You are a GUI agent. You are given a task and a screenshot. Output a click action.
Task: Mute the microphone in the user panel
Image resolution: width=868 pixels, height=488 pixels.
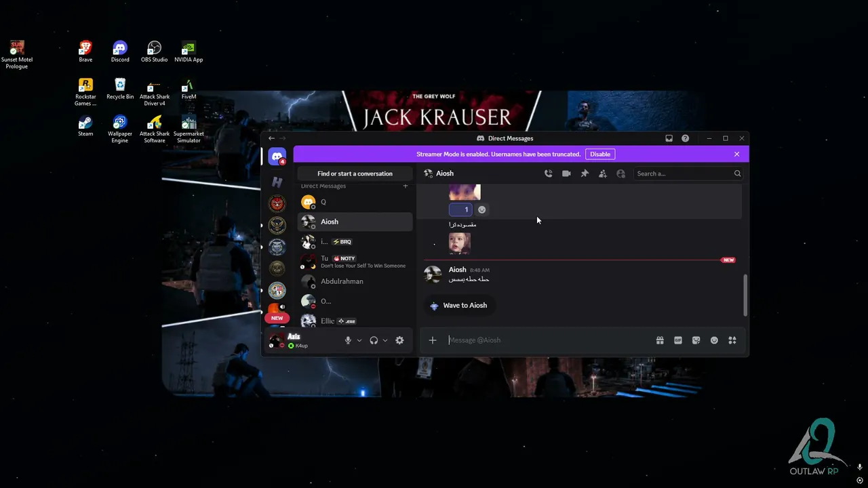tap(348, 340)
